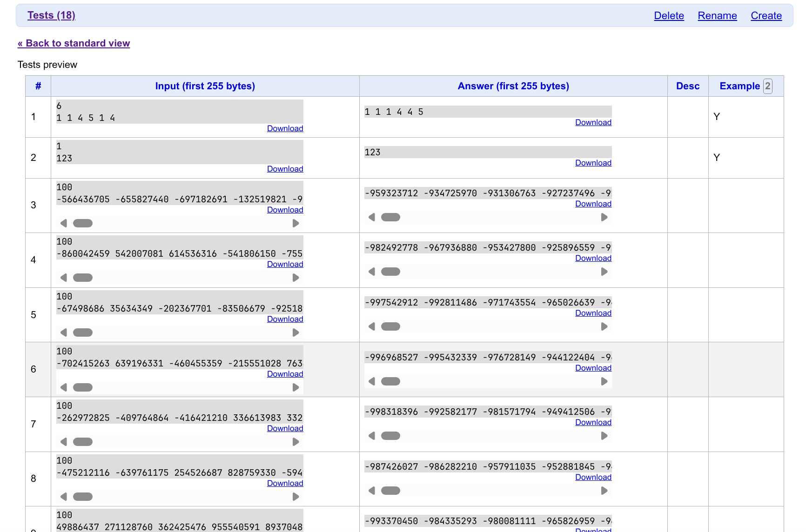The image size is (806, 532).
Task: Click right scroll arrow on test 3 input
Action: (x=296, y=223)
